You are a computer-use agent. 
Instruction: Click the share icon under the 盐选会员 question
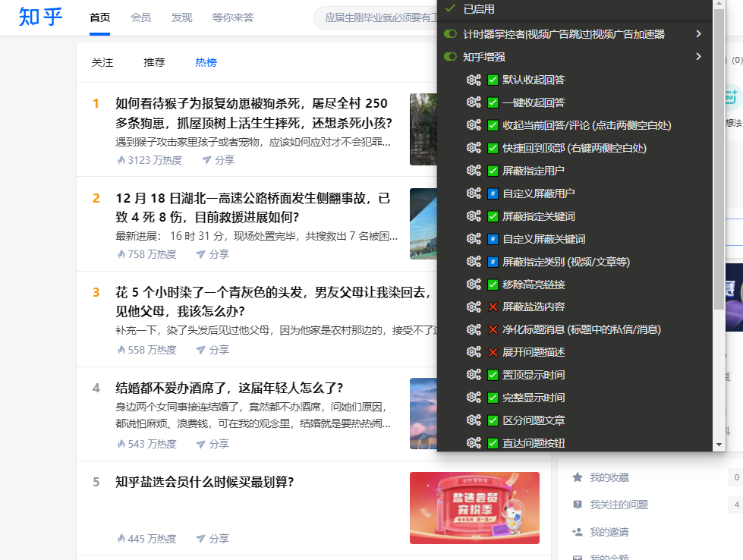(x=201, y=539)
